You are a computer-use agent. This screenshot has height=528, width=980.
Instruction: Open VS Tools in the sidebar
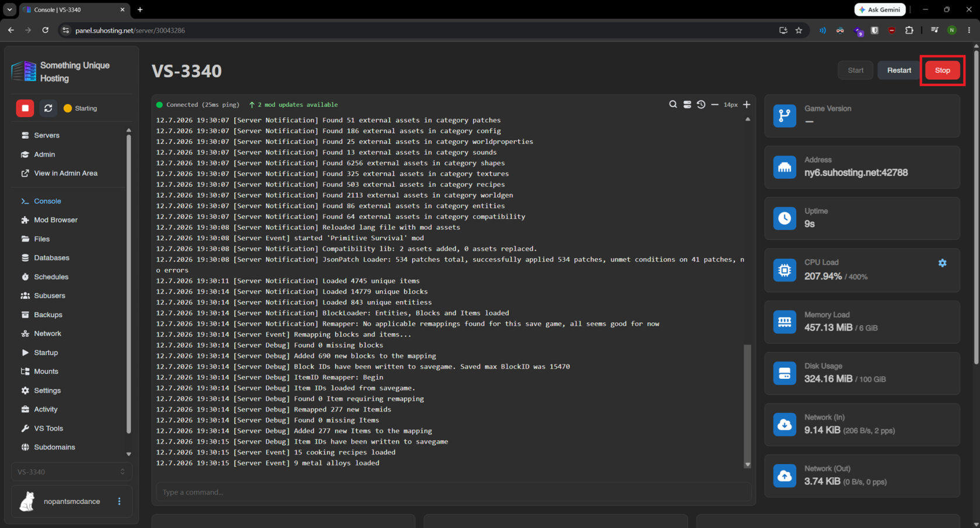(48, 428)
